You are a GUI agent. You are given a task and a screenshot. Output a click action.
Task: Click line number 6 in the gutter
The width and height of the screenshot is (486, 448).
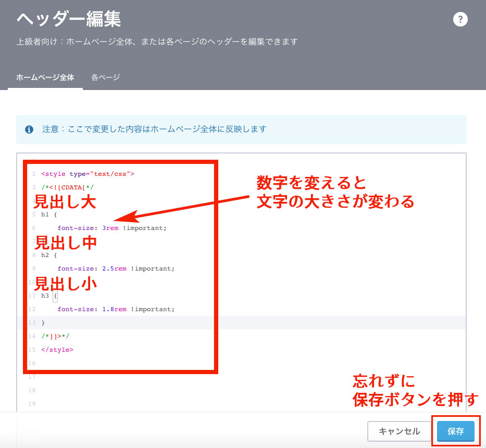click(x=33, y=227)
